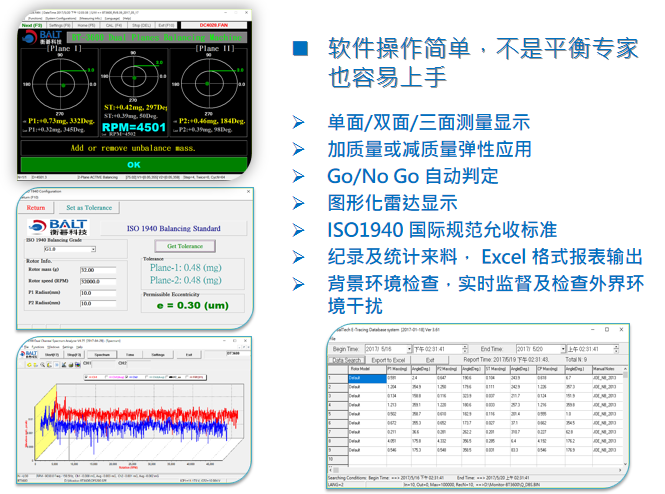Click Plane-1: 0.48 (mg) tolerance text
This screenshot has width=665, height=494.
[x=186, y=268]
